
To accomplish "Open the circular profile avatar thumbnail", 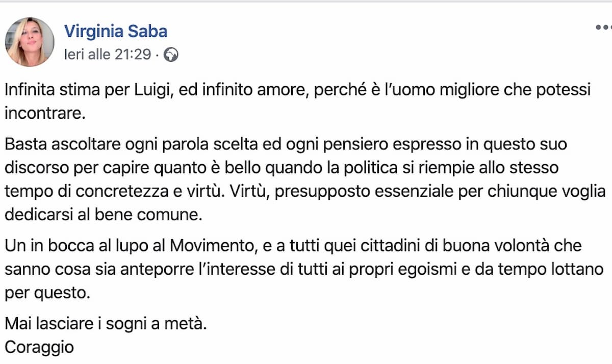I will click(x=29, y=41).
